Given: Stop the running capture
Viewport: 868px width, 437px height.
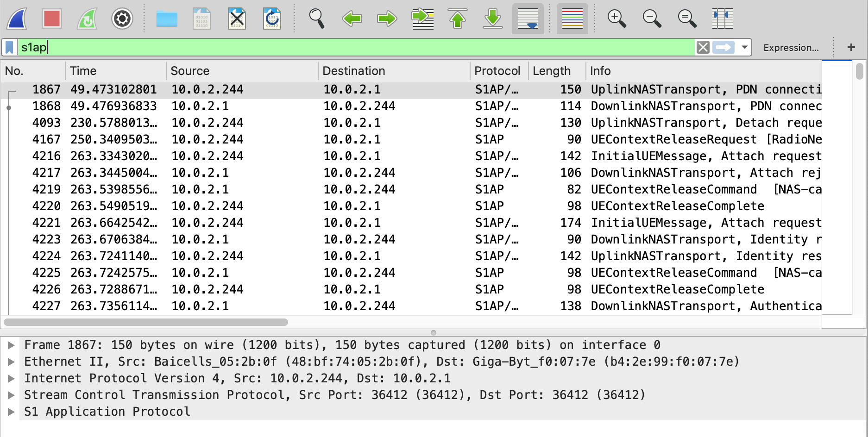Looking at the screenshot, I should pos(51,19).
